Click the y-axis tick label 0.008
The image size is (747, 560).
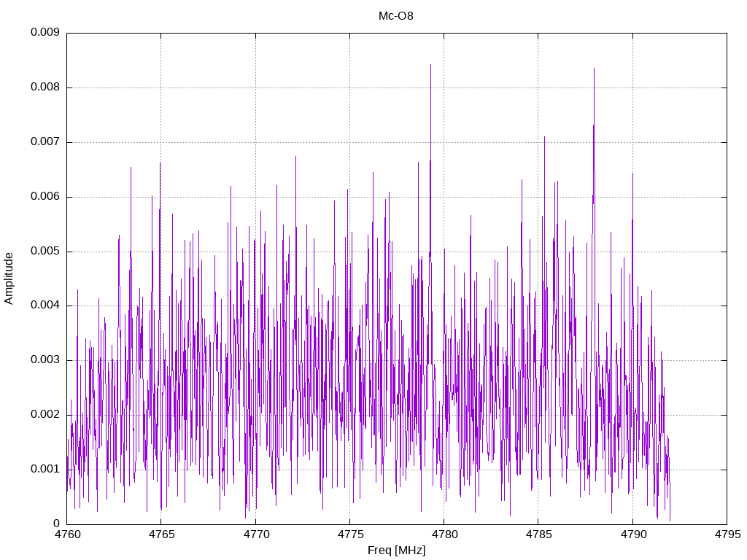(x=45, y=87)
